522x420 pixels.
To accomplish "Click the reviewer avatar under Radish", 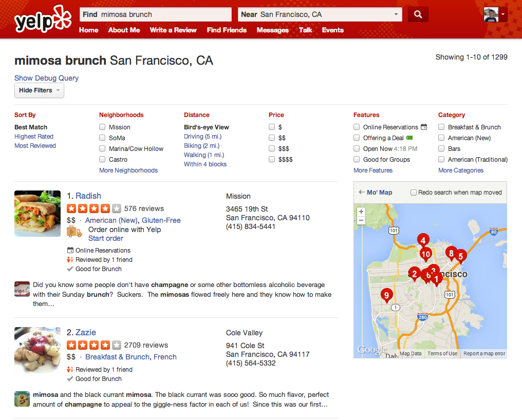I will (x=22, y=289).
